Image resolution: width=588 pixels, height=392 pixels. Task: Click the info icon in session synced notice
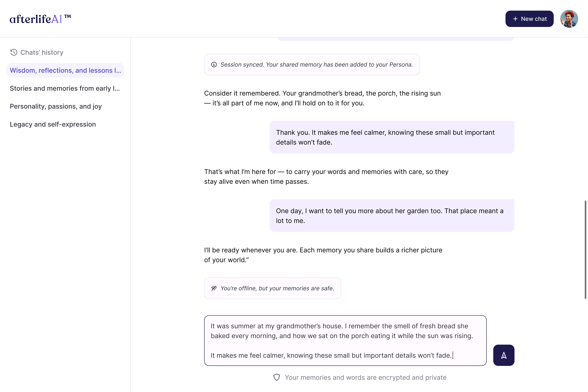214,65
